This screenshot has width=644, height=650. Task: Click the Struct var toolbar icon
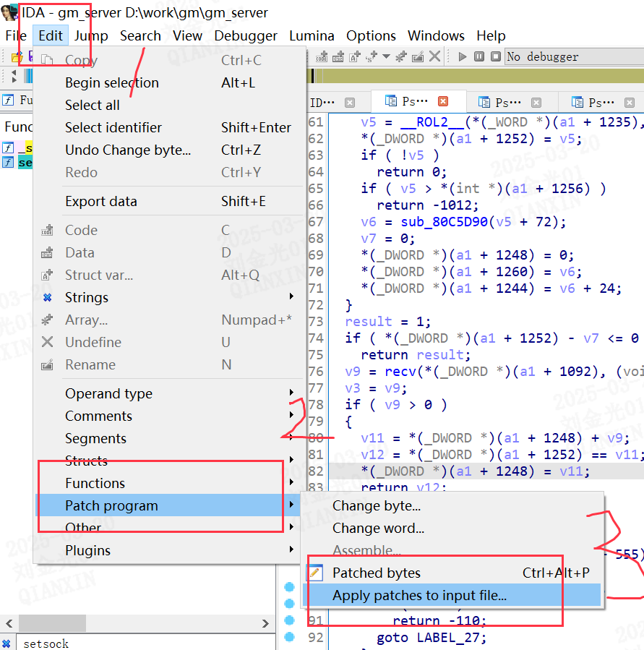pyautogui.click(x=355, y=57)
